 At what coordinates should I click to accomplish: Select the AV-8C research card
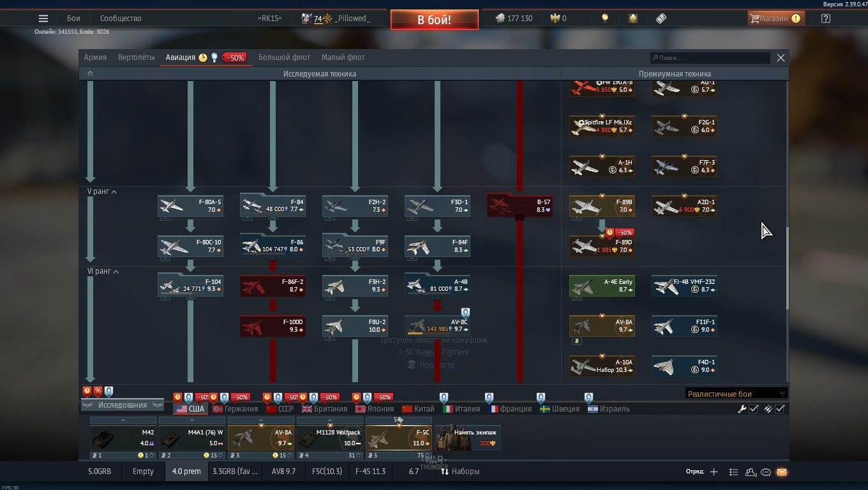tap(437, 326)
